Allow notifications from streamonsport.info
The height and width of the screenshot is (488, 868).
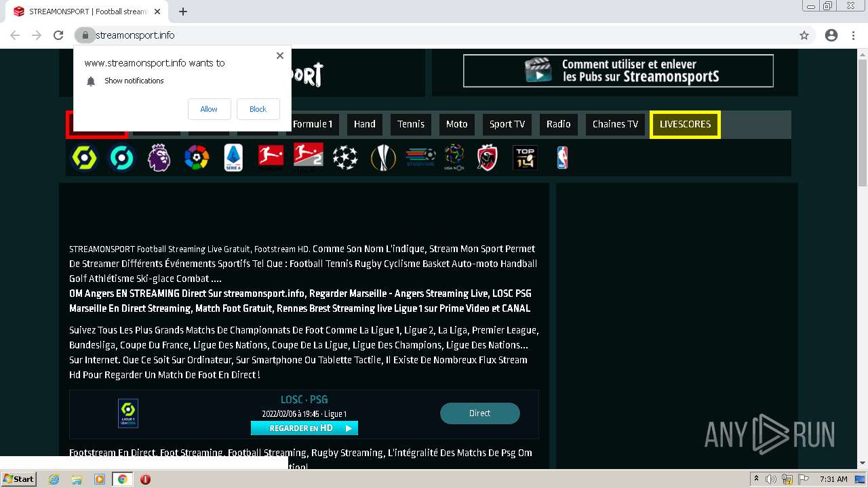click(209, 109)
